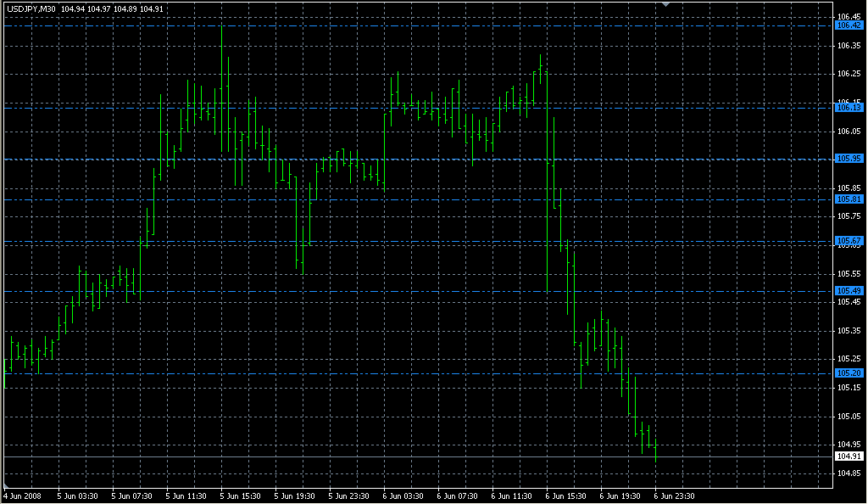The image size is (868, 504).
Task: Click the 105.20 blue price label
Action: [849, 373]
